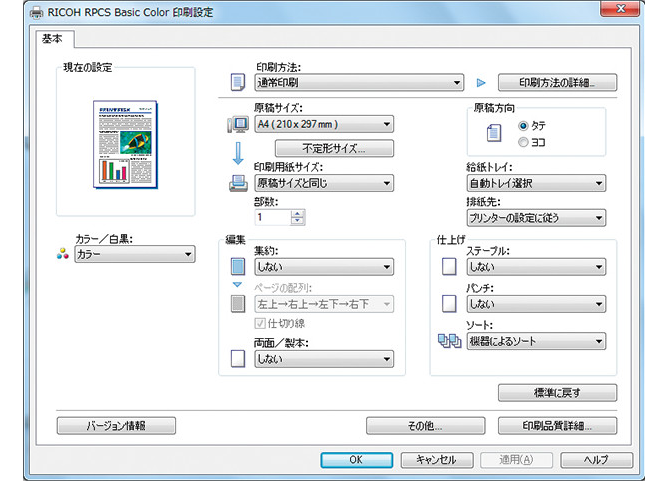Select タテ portrait orientation

523,126
